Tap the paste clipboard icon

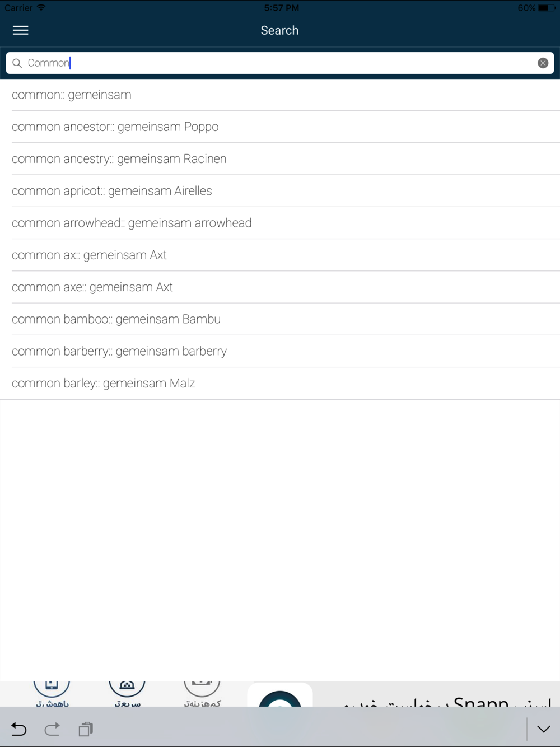(86, 729)
